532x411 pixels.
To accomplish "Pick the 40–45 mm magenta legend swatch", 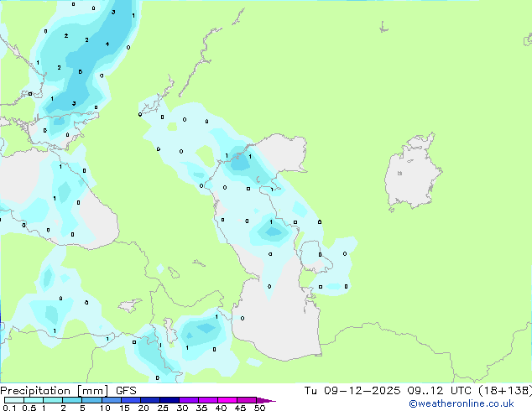I will (x=227, y=400).
